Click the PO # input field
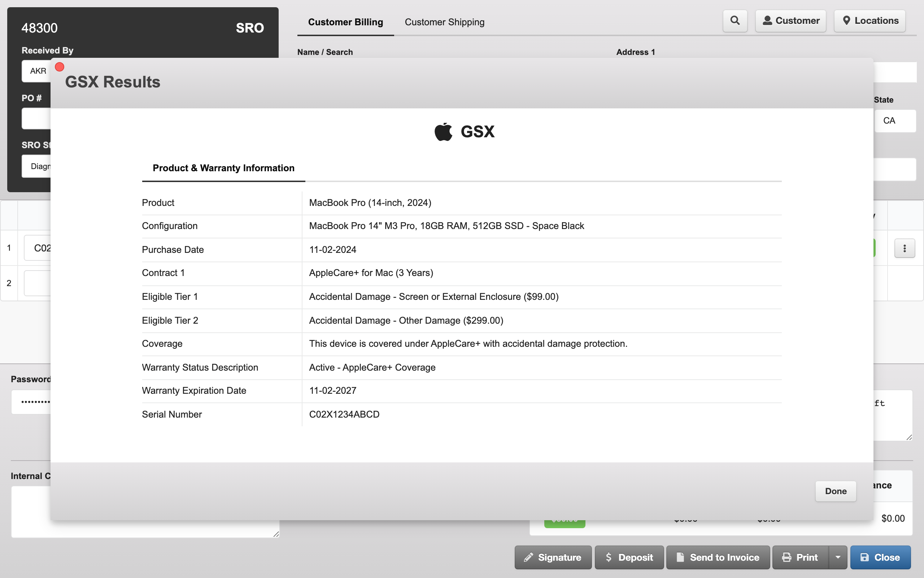The width and height of the screenshot is (924, 578). point(36,119)
